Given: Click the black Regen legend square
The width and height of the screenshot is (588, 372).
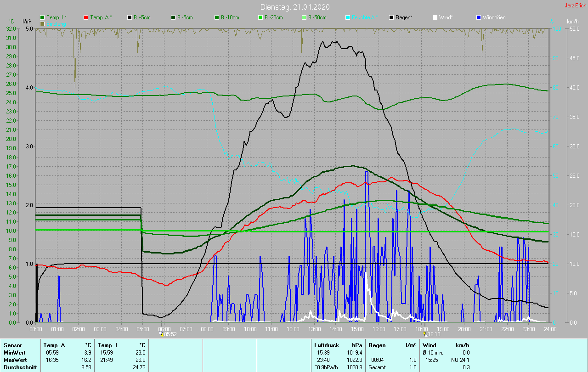Looking at the screenshot, I should pos(391,17).
